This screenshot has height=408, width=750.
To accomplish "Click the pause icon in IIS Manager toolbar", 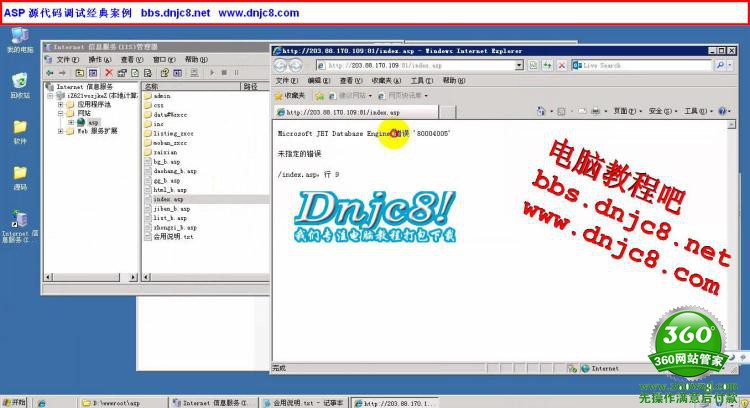I will [236, 73].
